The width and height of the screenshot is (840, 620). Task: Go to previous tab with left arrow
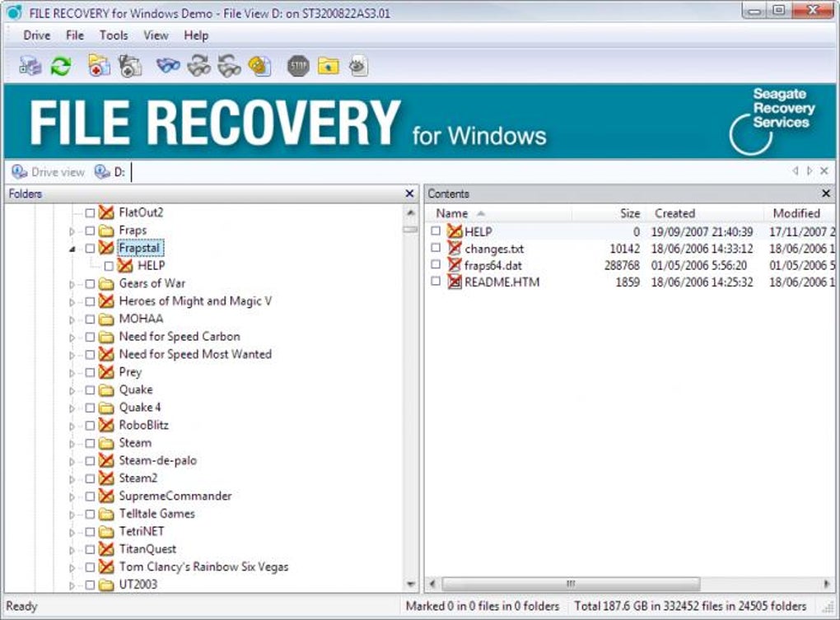pyautogui.click(x=796, y=170)
